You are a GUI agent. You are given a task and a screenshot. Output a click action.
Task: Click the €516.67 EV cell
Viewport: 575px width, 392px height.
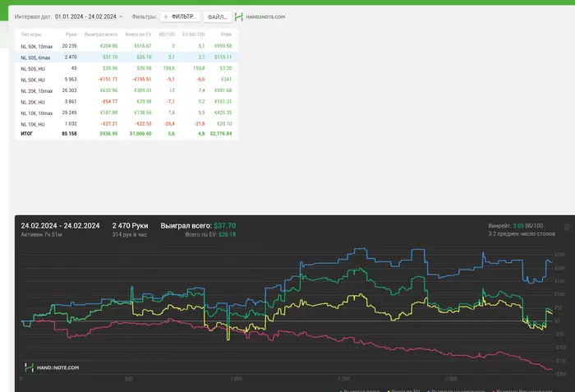point(143,46)
